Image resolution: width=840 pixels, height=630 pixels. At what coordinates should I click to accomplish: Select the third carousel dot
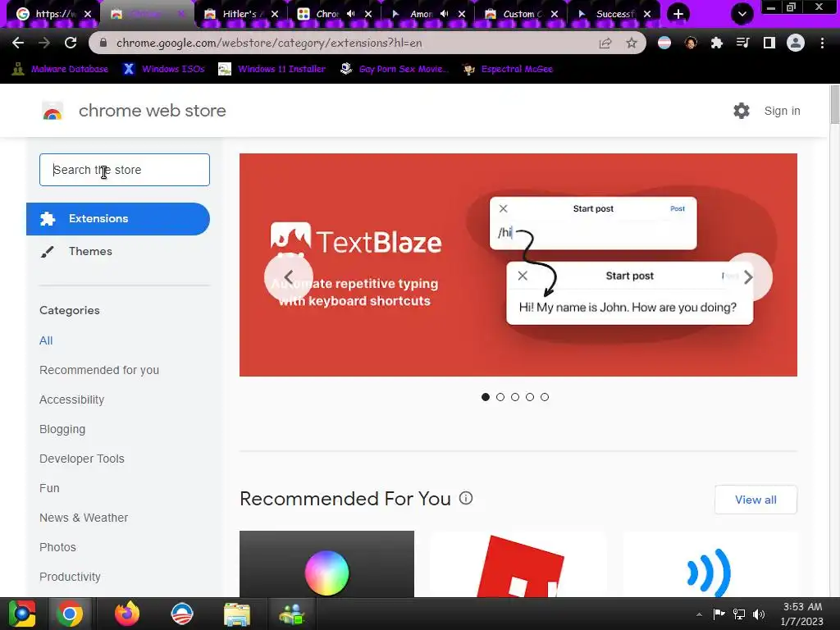pyautogui.click(x=515, y=397)
